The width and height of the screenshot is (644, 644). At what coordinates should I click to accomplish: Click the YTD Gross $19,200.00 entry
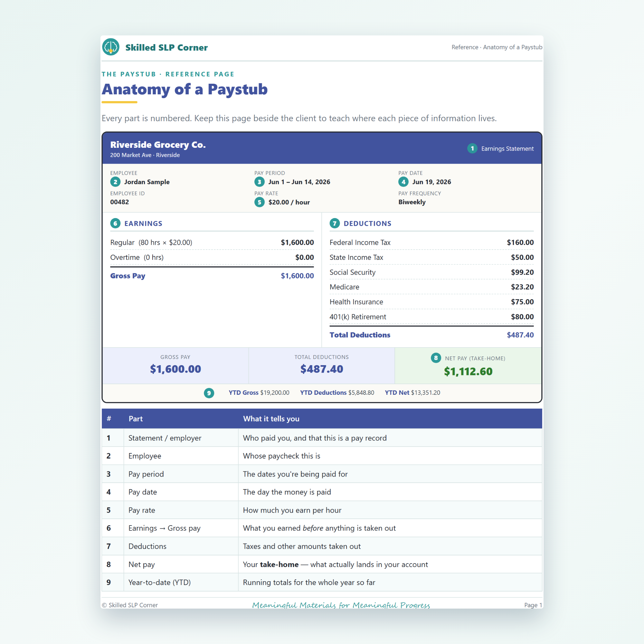pos(259,393)
